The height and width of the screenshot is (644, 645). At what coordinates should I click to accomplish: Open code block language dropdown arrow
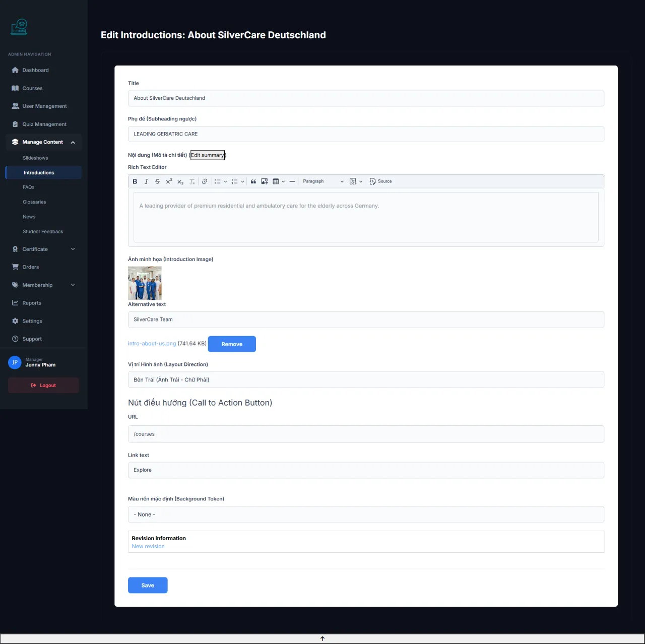click(361, 181)
